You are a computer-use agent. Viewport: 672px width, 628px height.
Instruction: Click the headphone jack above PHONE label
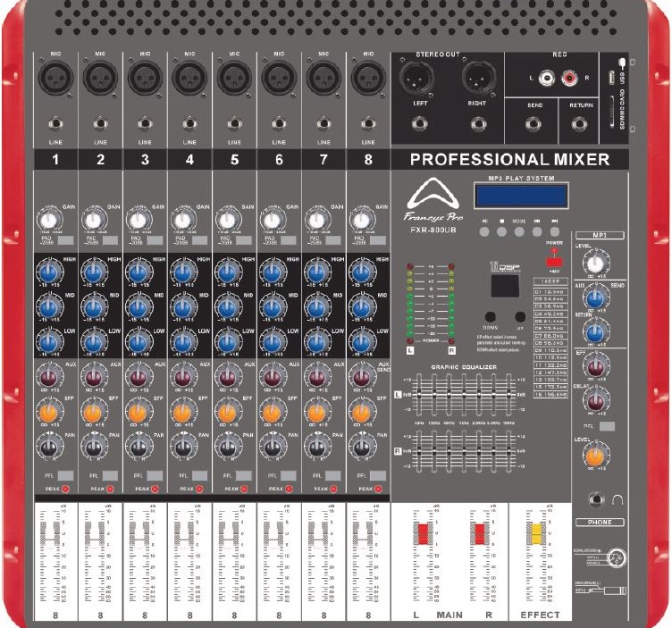coord(596,499)
